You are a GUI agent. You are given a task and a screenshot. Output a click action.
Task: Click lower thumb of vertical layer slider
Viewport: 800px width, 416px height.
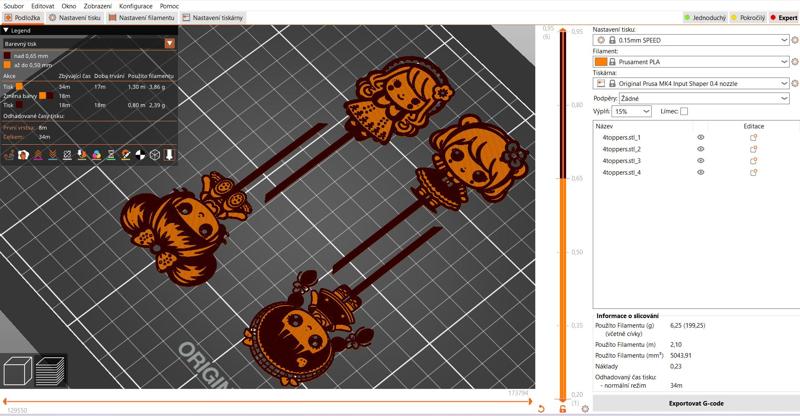click(563, 399)
